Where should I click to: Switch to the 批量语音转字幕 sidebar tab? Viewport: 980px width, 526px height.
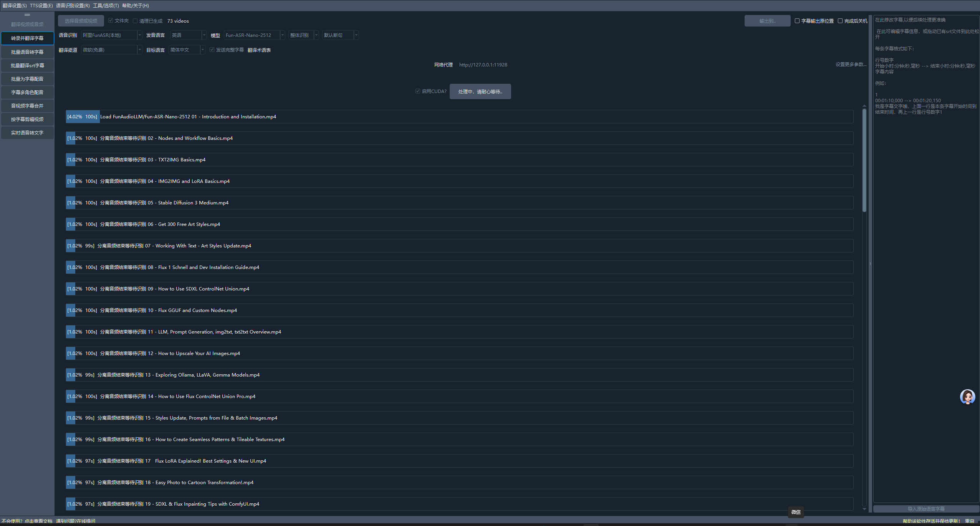pyautogui.click(x=27, y=52)
